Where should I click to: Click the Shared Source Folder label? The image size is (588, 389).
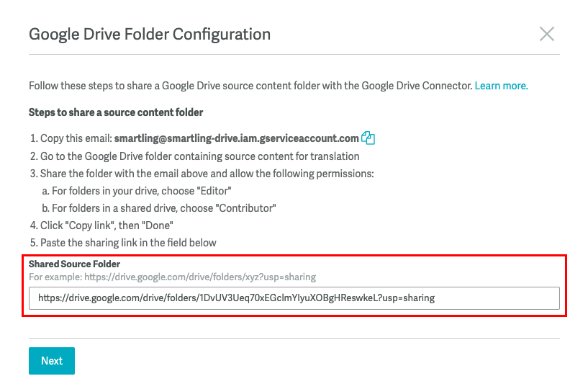coord(74,264)
